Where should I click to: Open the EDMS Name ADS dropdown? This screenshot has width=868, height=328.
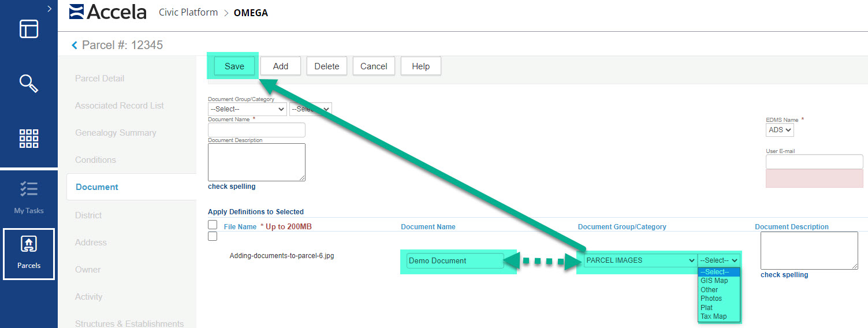[781, 130]
